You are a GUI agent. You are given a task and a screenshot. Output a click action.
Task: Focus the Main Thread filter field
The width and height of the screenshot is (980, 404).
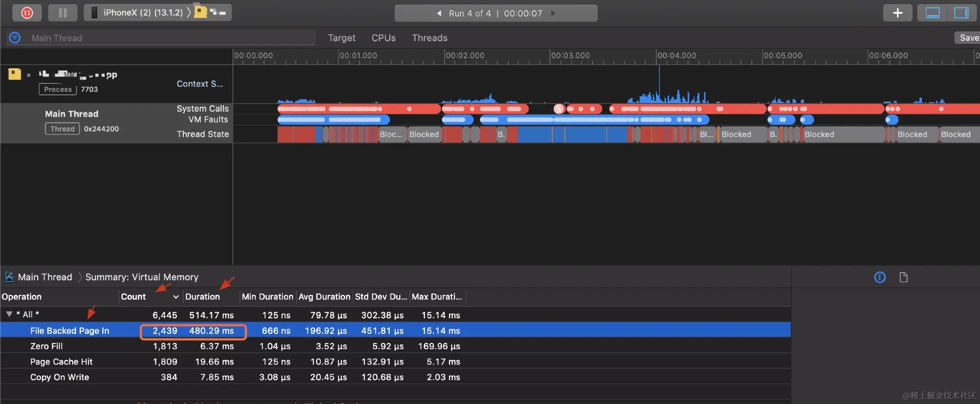[x=172, y=38]
